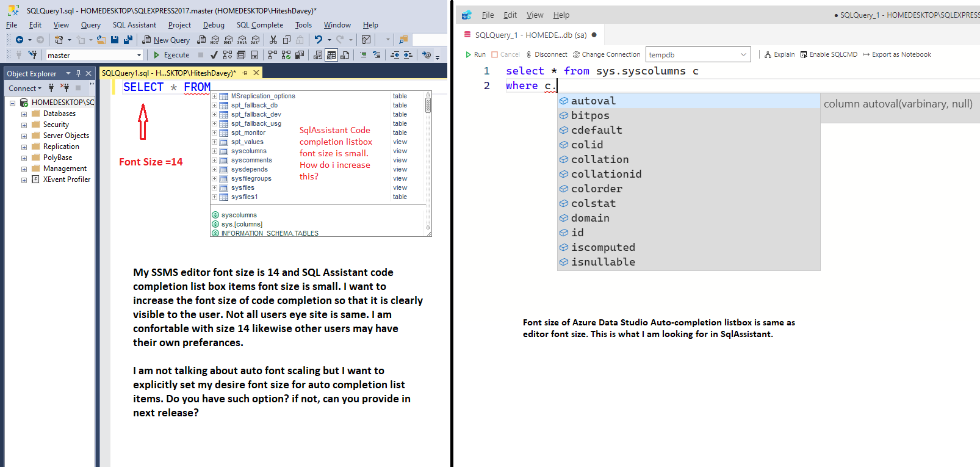Open the Connect dropdown in Object Explorer
980x467 pixels.
pos(25,88)
